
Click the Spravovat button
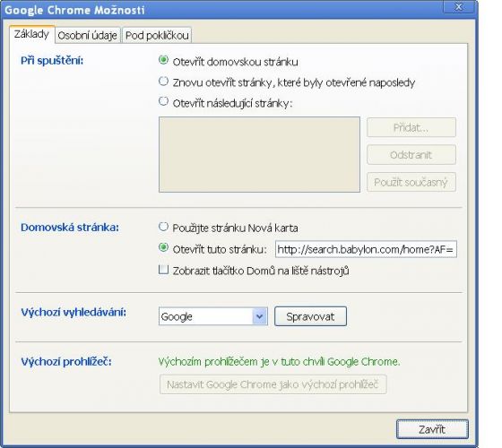click(x=310, y=316)
